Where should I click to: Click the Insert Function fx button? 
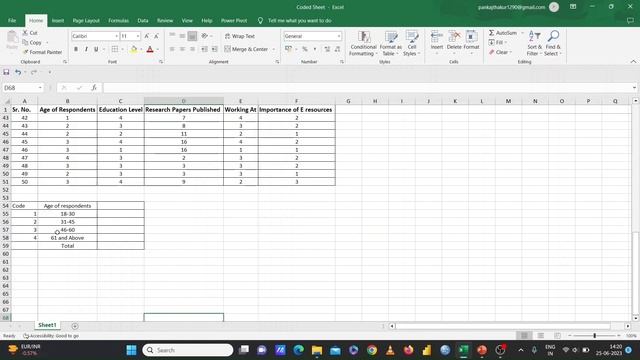pos(94,88)
